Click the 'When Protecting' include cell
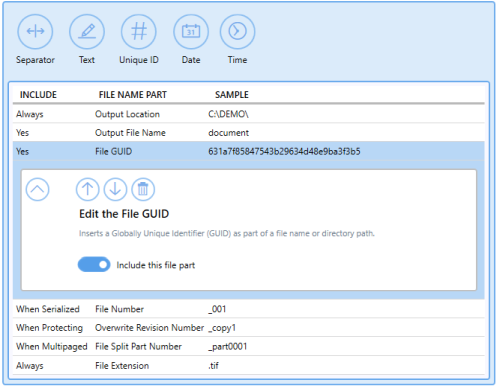Viewport: 497px width, 386px height. (49, 328)
